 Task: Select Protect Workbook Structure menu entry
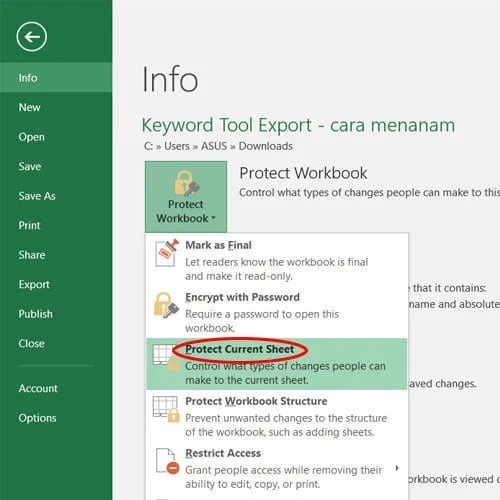[277, 416]
